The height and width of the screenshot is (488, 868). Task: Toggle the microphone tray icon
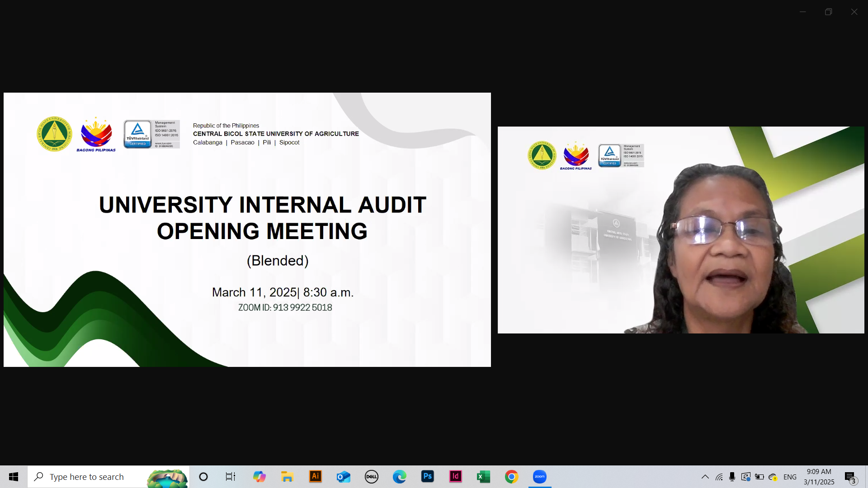(732, 477)
